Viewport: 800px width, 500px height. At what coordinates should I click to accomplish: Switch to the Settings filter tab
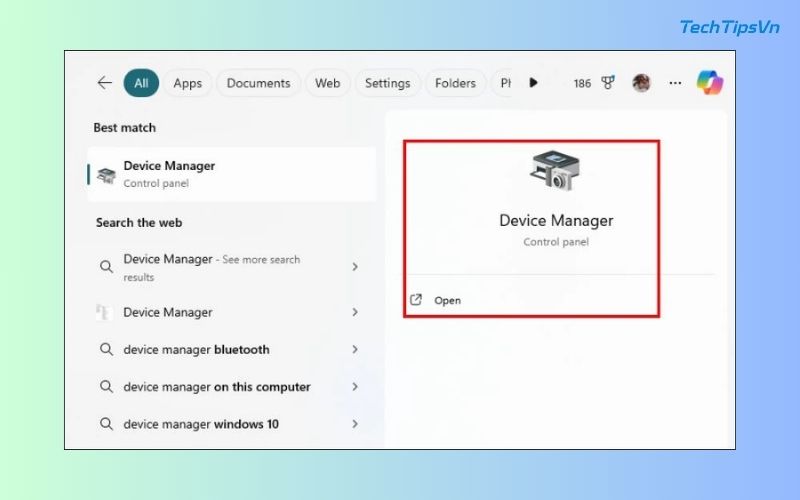click(x=387, y=83)
